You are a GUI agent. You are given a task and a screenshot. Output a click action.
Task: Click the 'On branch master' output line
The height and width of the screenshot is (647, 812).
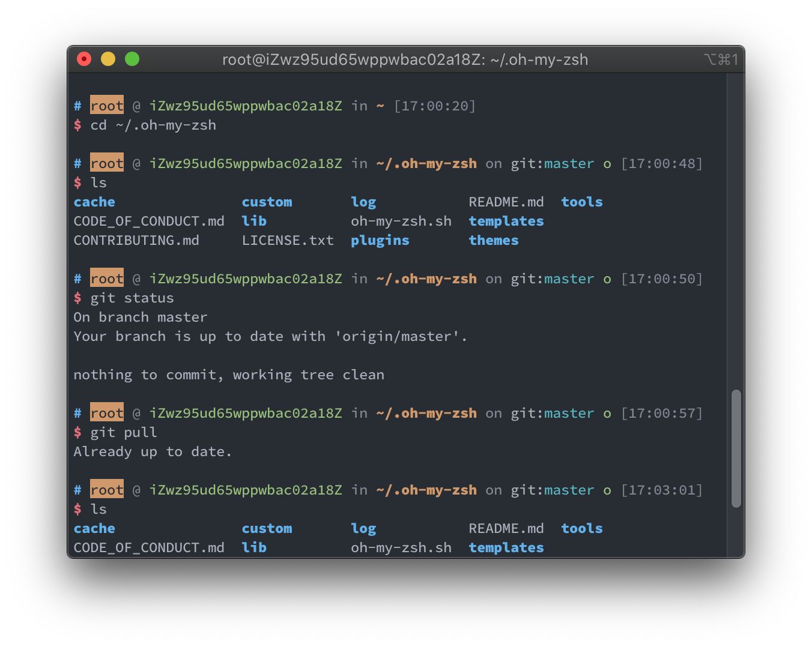(141, 317)
